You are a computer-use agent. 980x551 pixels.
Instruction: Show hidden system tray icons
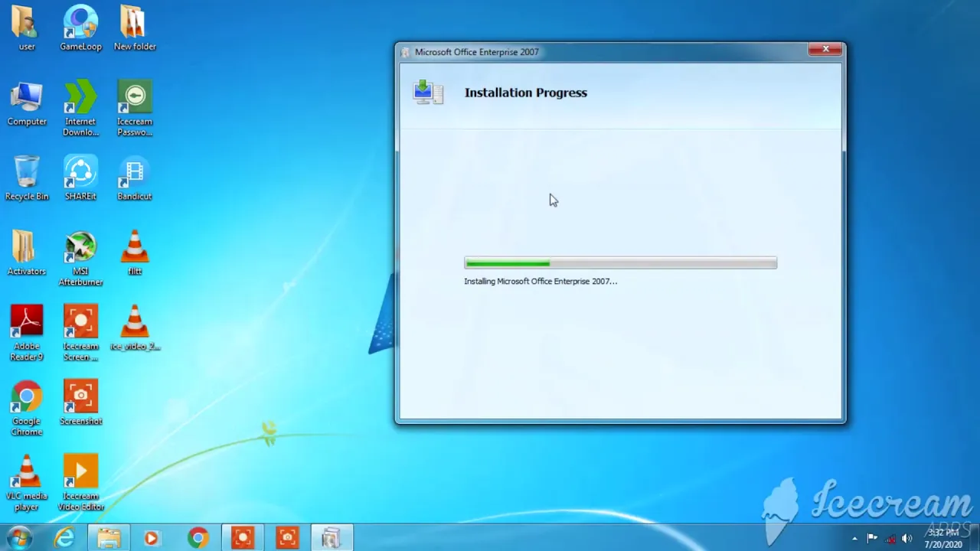pyautogui.click(x=854, y=539)
